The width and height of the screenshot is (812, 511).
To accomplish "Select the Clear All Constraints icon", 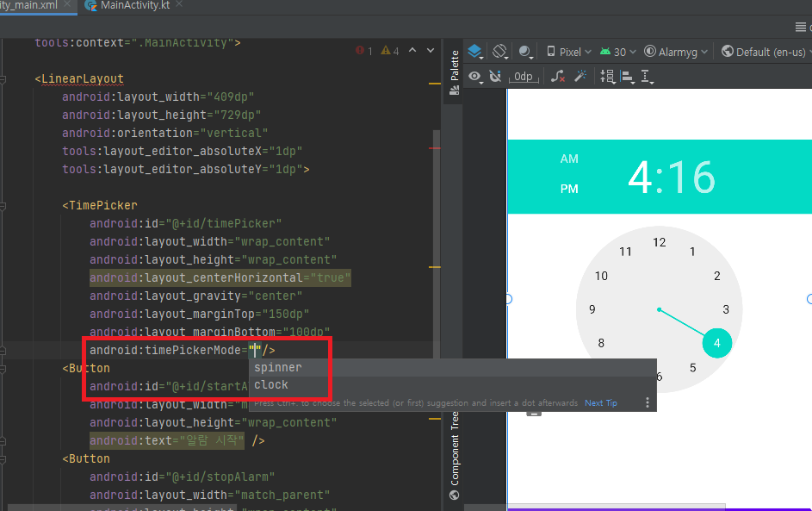I will point(557,77).
